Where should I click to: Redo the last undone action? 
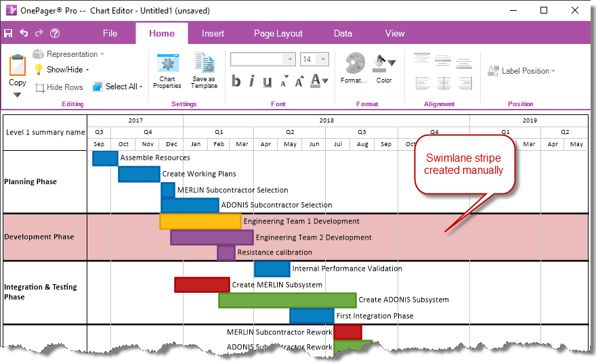[x=39, y=33]
